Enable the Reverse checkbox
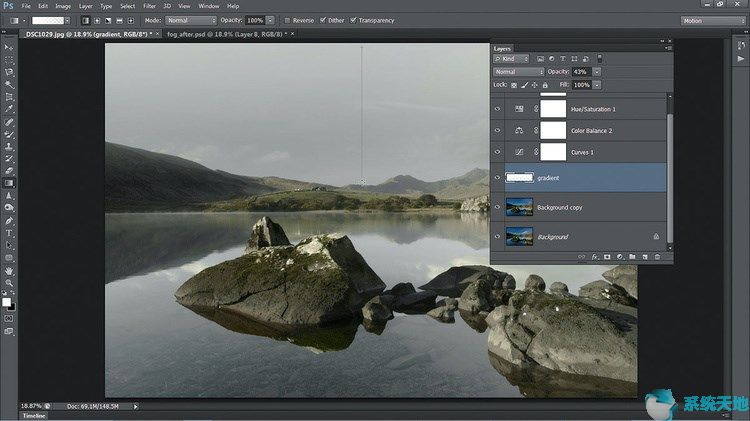This screenshot has width=750, height=421. coord(287,21)
